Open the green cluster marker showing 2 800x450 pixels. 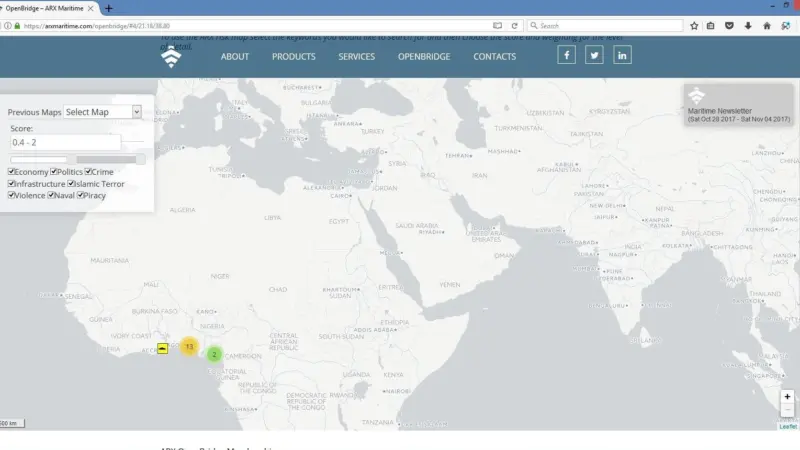coord(214,354)
